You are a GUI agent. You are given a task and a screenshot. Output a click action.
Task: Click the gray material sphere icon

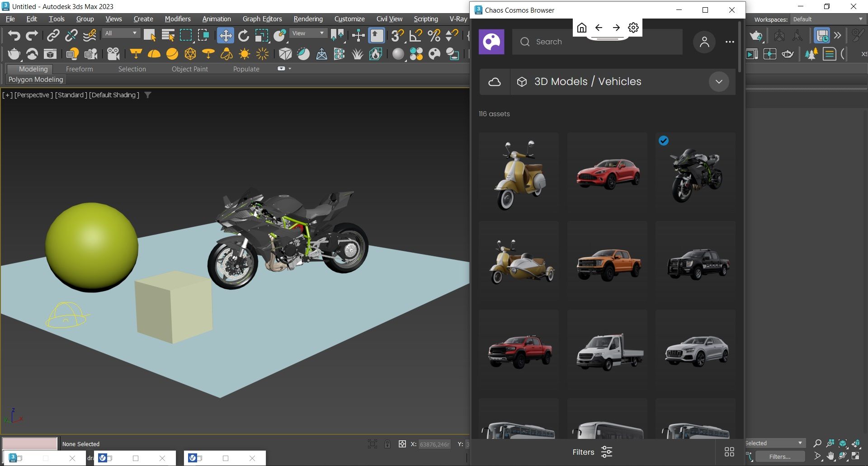[x=398, y=54]
